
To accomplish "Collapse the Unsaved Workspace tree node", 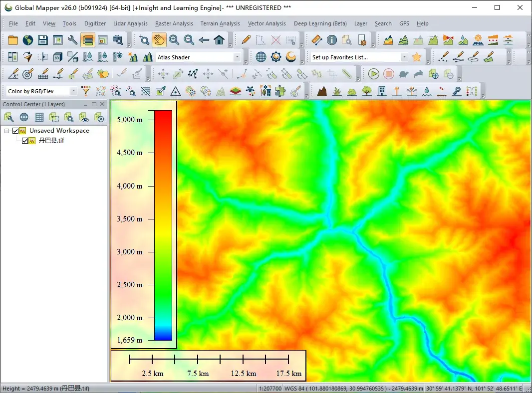I will pos(7,131).
